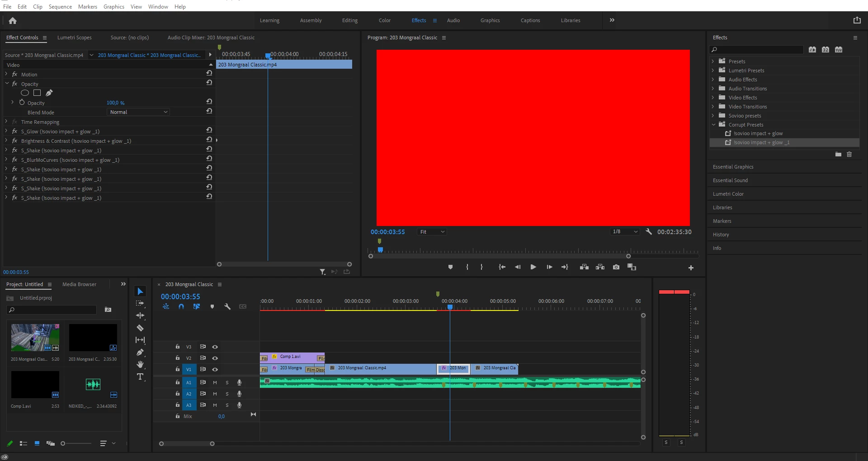Switch to the Color workspace tab

pyautogui.click(x=385, y=20)
